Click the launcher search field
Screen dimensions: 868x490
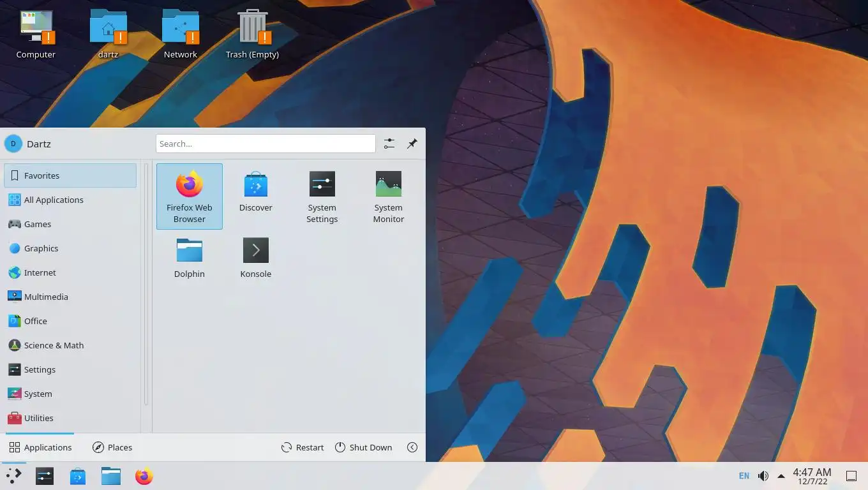(266, 144)
